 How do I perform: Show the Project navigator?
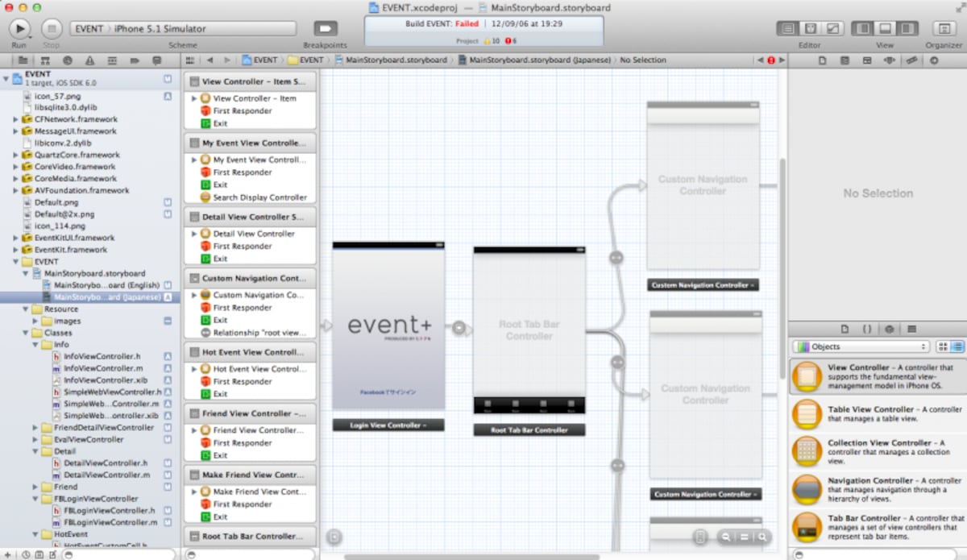23,60
